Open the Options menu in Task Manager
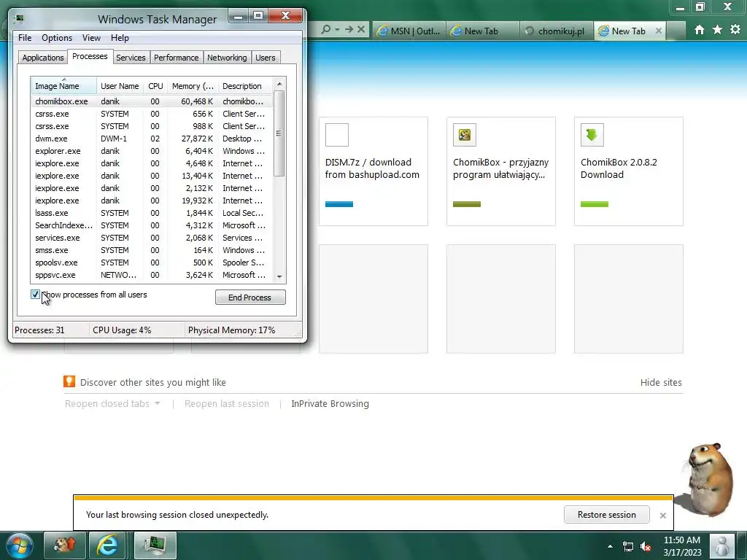 [x=57, y=38]
